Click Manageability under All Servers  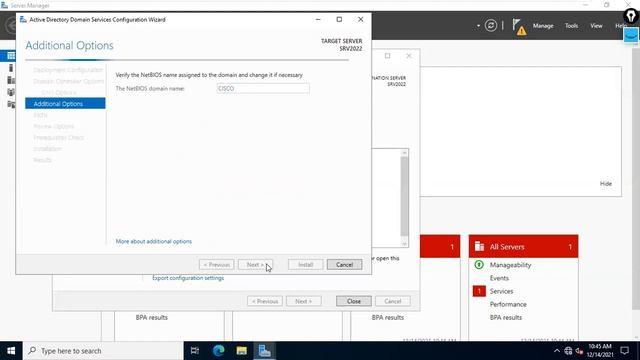tap(510, 265)
